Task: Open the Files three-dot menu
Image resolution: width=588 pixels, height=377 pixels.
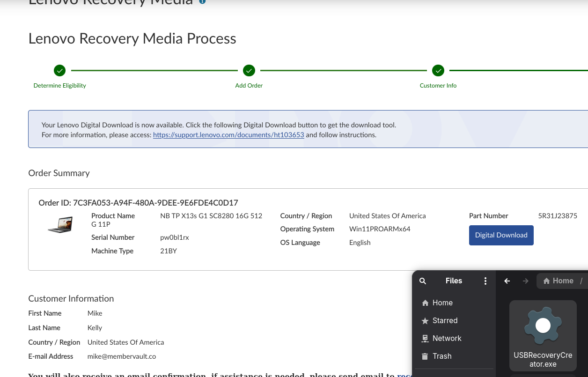Action: point(485,281)
